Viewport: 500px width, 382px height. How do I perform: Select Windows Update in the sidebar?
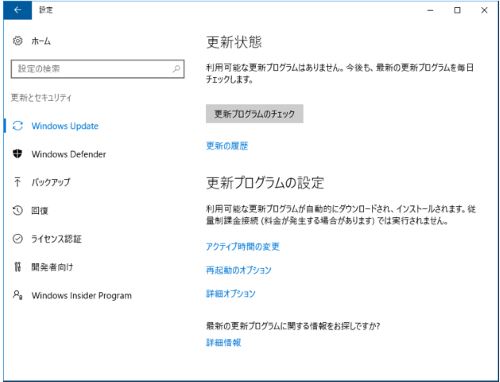[x=65, y=126]
